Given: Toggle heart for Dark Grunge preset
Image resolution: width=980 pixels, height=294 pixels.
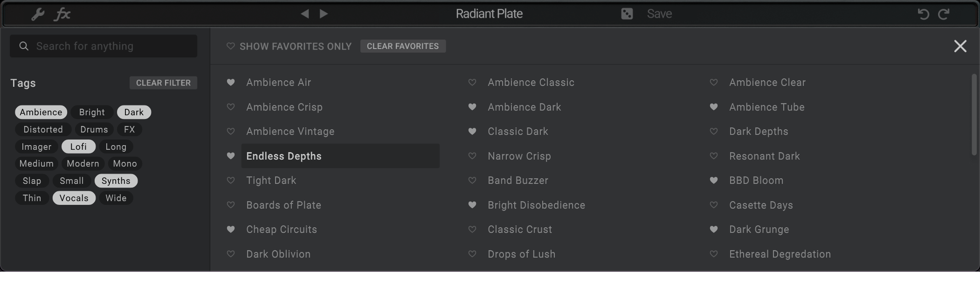Looking at the screenshot, I should pyautogui.click(x=714, y=229).
